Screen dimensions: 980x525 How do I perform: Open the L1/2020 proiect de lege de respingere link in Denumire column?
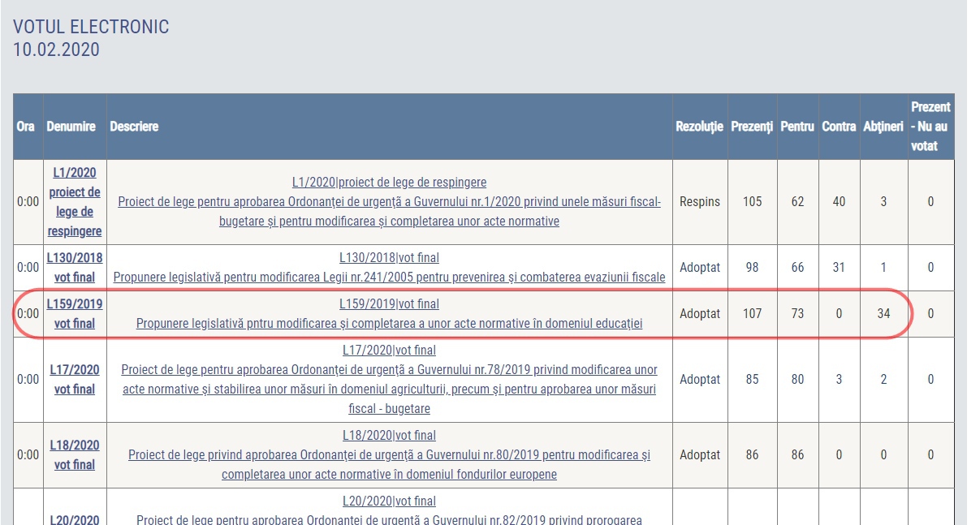pos(75,202)
